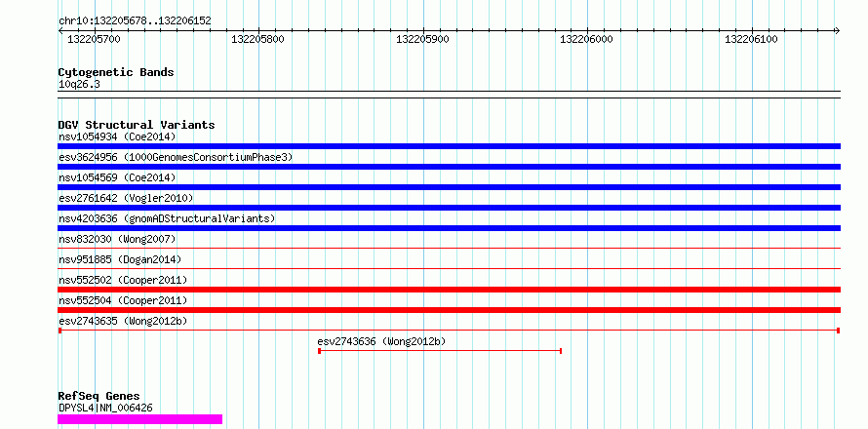The width and height of the screenshot is (868, 429).
Task: Open the nsv951885 (Dogan2014) label
Action: click(120, 259)
